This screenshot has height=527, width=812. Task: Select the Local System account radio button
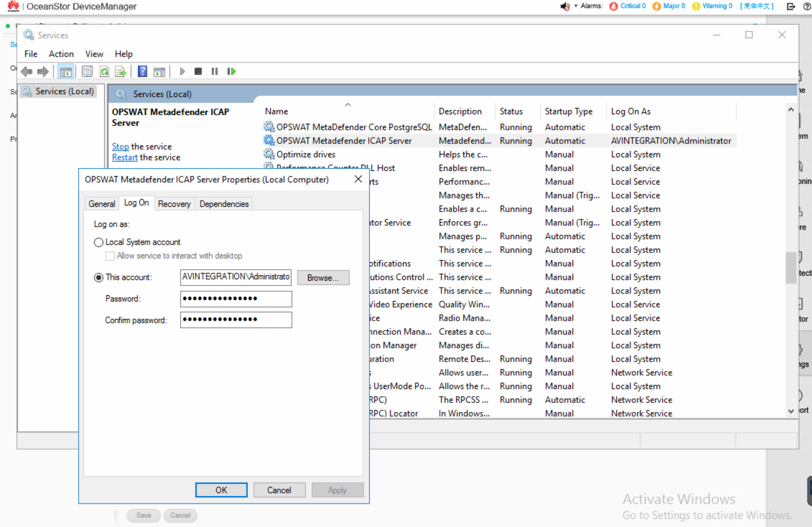[x=98, y=242]
